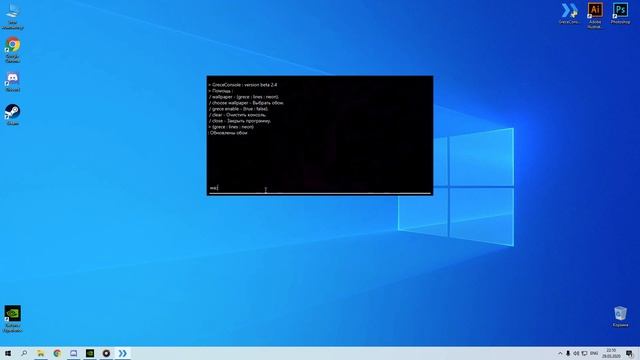Open the microphone tray icon

point(568,353)
